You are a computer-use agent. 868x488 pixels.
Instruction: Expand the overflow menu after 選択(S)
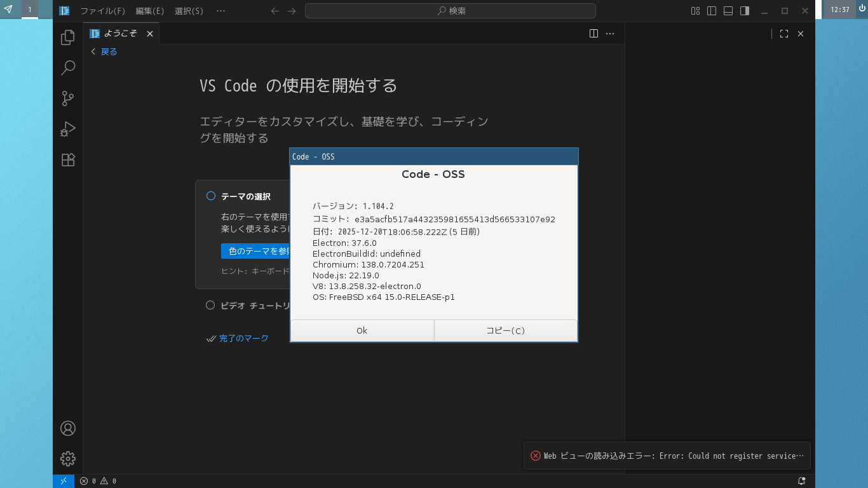pos(220,11)
